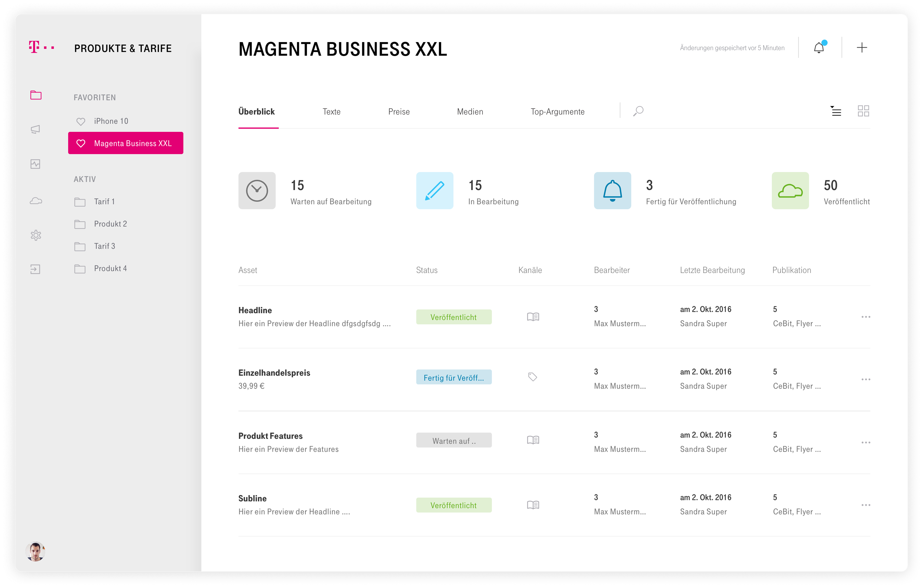Open the Produkt 2 folder
923x588 pixels.
click(x=100, y=224)
